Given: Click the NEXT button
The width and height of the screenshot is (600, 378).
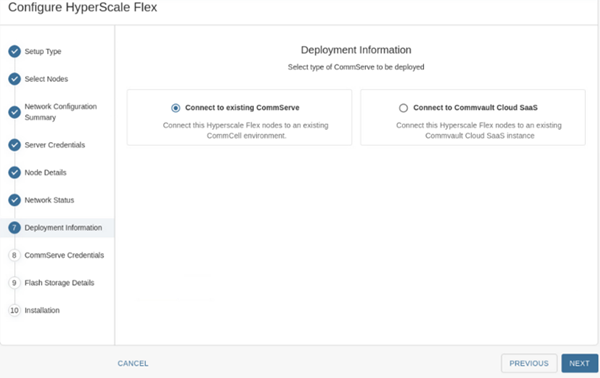Looking at the screenshot, I should 579,363.
